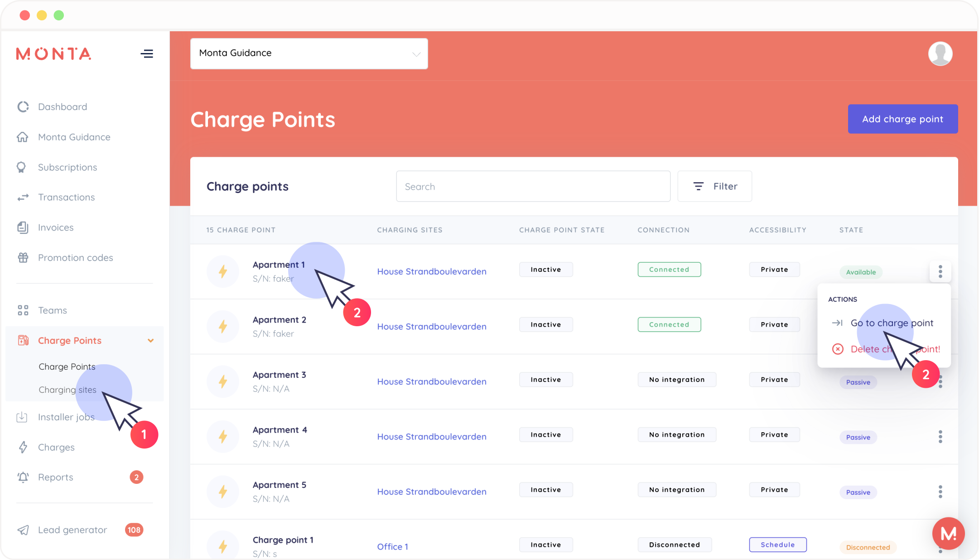Screen dimensions: 979x560
Task: Click Private badge for Apartment 2
Action: [x=774, y=324]
